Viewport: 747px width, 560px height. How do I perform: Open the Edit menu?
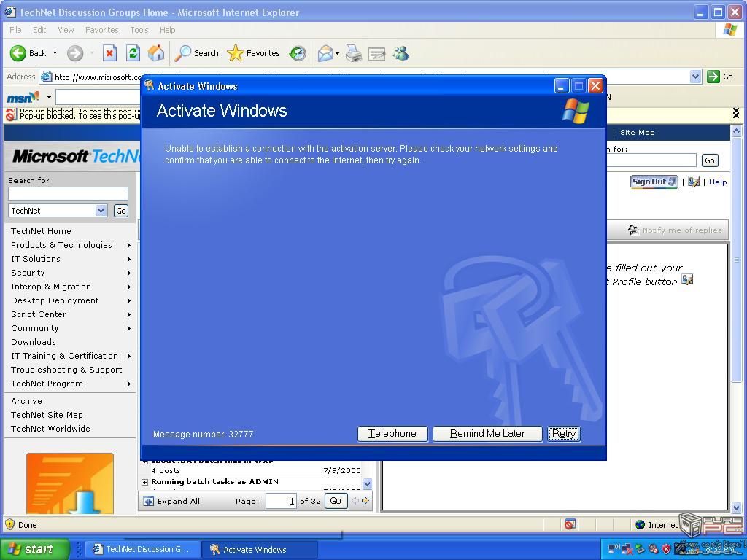(x=39, y=30)
